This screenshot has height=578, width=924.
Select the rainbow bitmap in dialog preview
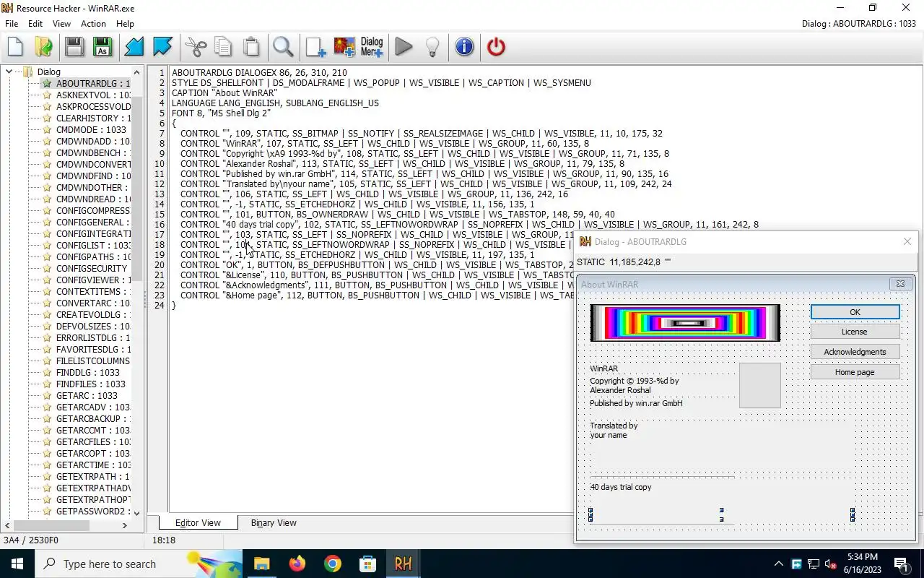pos(685,323)
